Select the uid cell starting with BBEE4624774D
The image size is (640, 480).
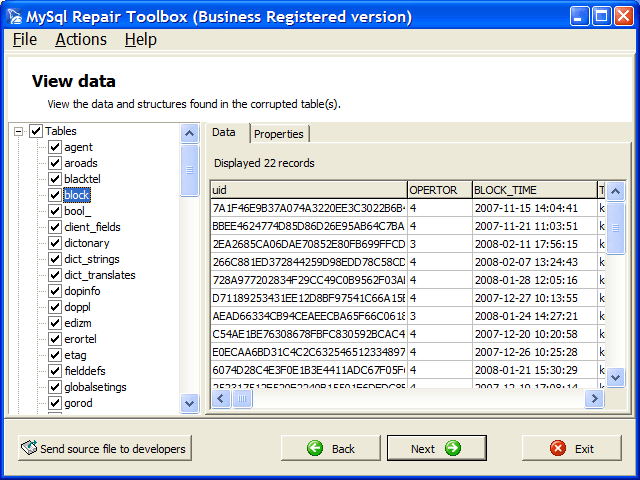[309, 226]
